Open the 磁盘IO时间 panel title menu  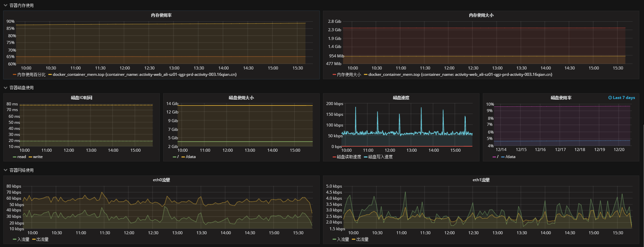82,98
